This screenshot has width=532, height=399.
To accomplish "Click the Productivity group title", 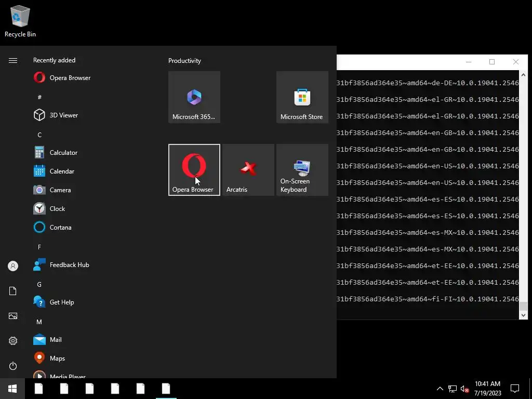I will click(x=184, y=61).
